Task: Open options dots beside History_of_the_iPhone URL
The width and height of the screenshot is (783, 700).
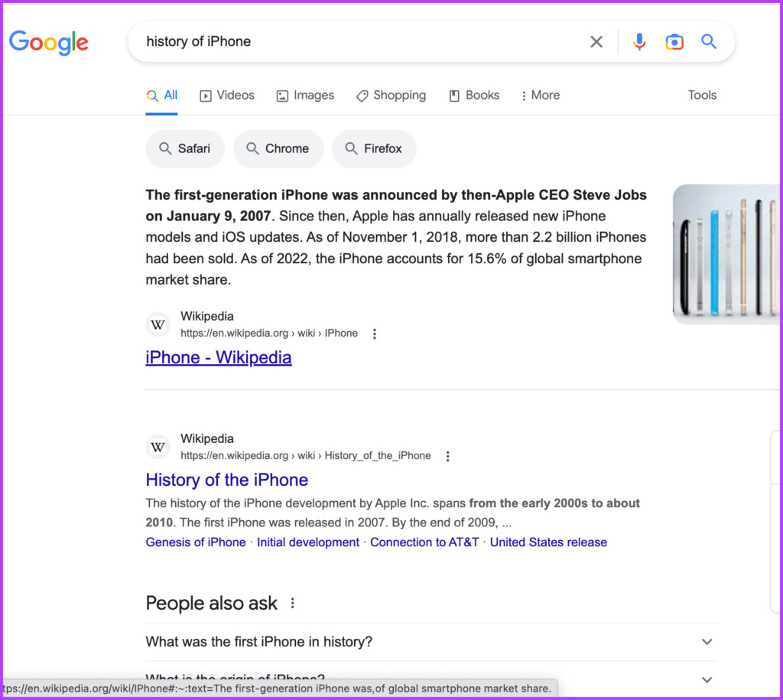Action: [x=447, y=456]
